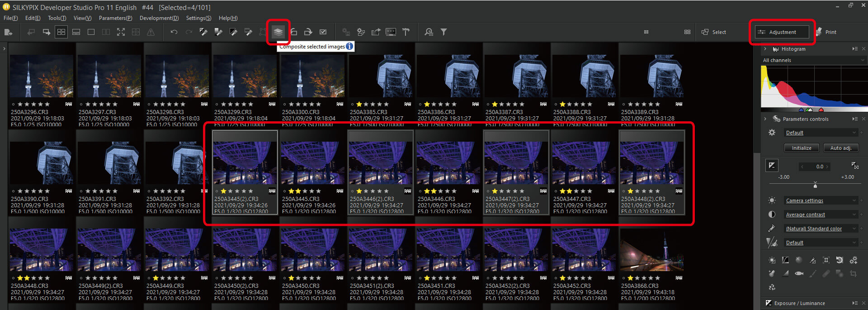Open the Parameters menu
Viewport: 868px width, 310px height.
[x=115, y=18]
